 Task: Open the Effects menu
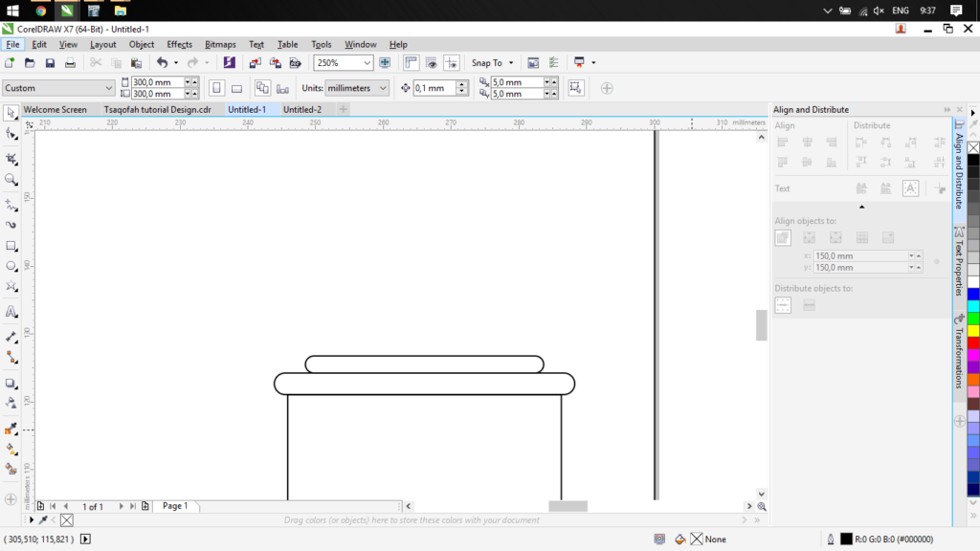click(x=179, y=44)
